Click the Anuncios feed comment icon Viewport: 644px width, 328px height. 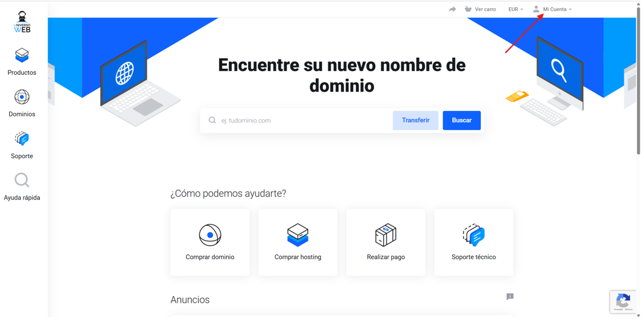pos(509,297)
